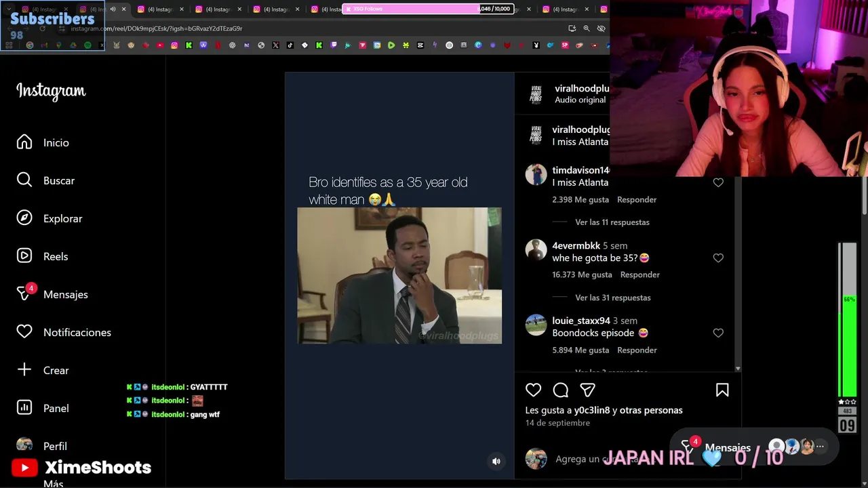This screenshot has height=488, width=868.
Task: Open Buscar search in the sidebar
Action: [46, 180]
